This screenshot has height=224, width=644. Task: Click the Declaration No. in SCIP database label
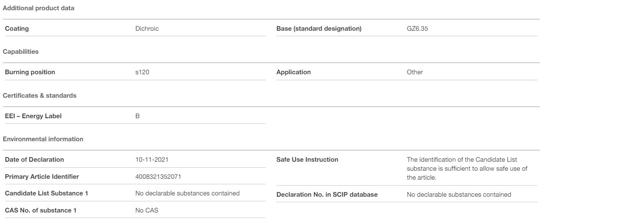click(327, 195)
